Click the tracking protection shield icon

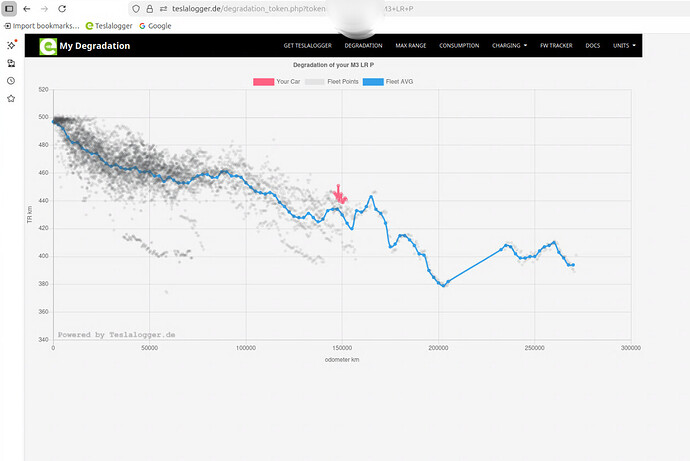click(x=136, y=8)
